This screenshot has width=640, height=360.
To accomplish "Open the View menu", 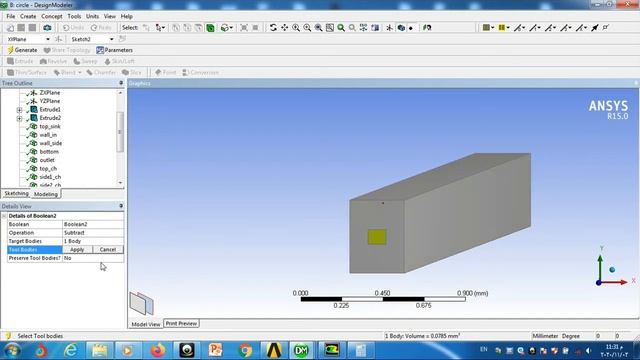I will coord(110,16).
